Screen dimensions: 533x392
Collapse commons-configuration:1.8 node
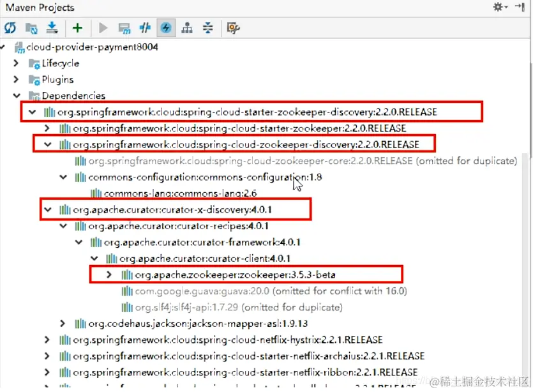pyautogui.click(x=63, y=177)
